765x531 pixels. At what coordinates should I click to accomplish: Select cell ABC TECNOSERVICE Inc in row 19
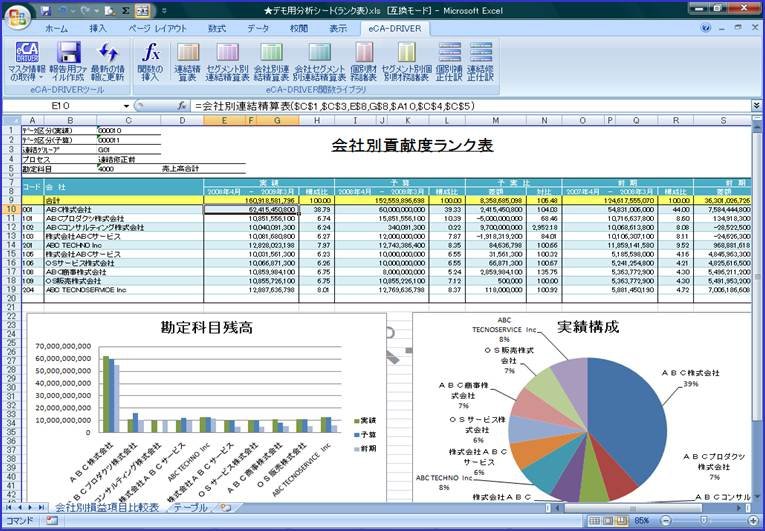tap(123, 290)
